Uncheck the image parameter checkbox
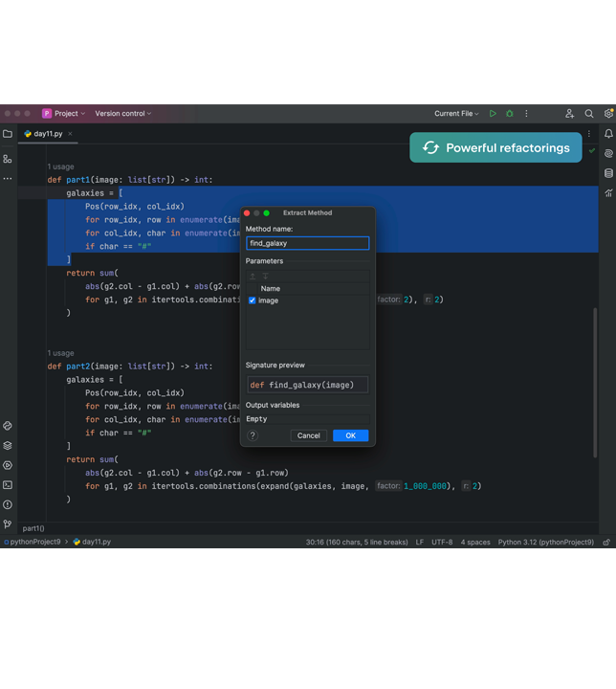Image resolution: width=616 pixels, height=689 pixels. click(x=253, y=300)
